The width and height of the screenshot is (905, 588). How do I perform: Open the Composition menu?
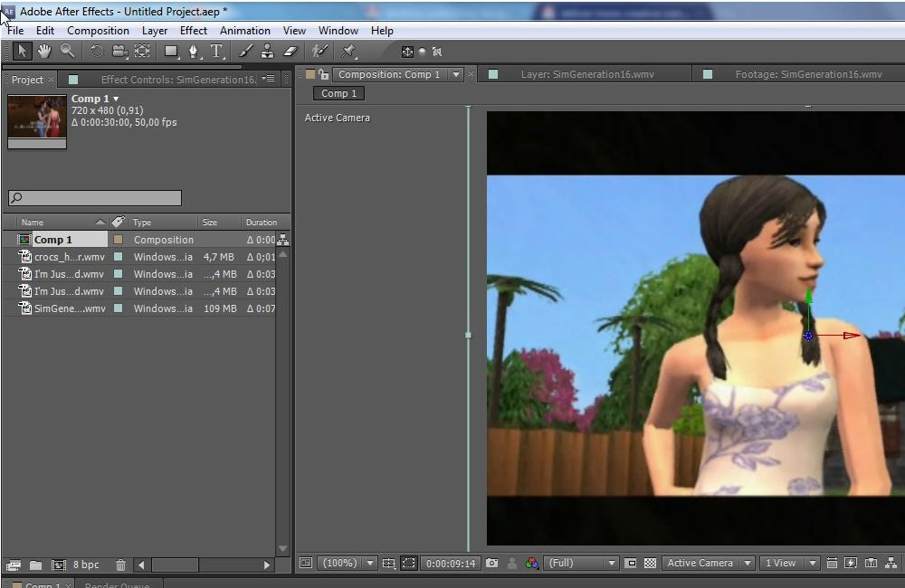[98, 30]
